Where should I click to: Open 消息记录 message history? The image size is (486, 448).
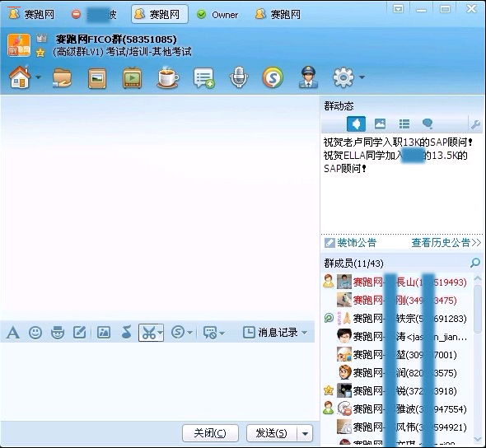270,333
